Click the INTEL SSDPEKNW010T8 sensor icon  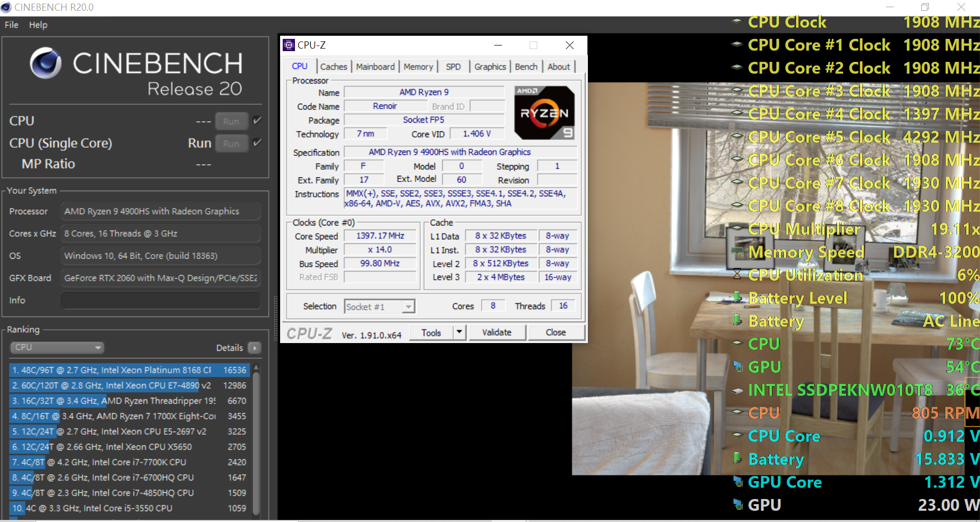tap(737, 391)
